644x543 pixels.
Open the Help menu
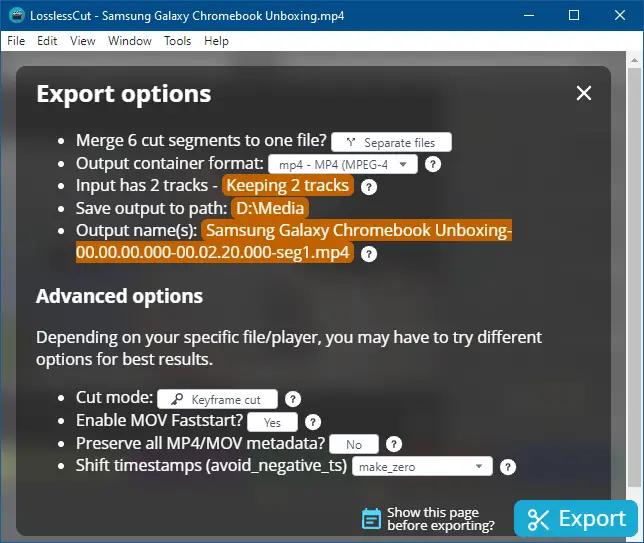click(x=216, y=41)
